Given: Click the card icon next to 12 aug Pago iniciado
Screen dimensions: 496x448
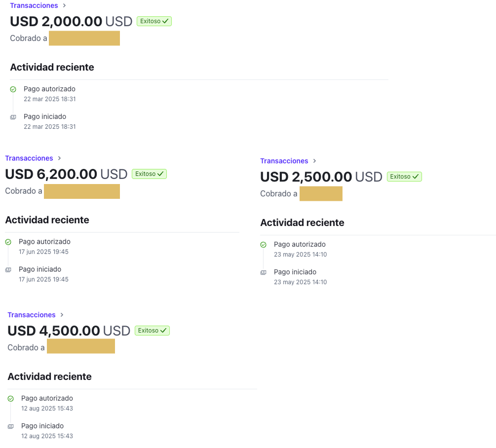Looking at the screenshot, I should [10, 426].
